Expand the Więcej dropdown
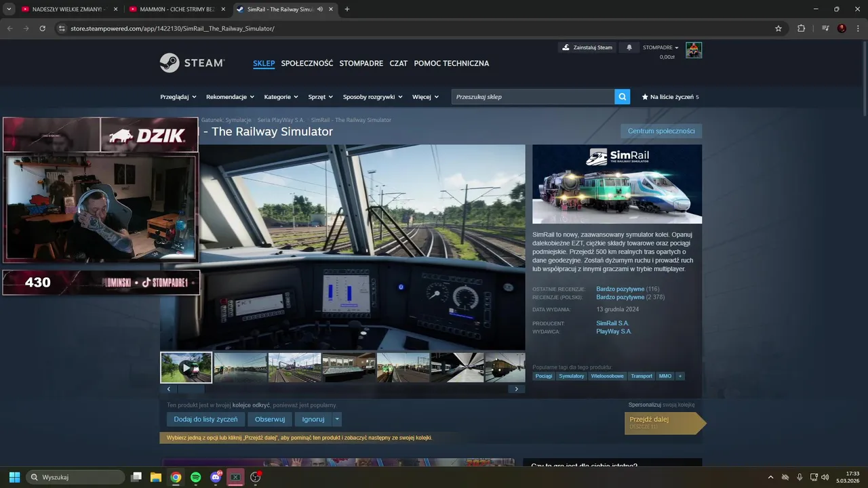 426,97
